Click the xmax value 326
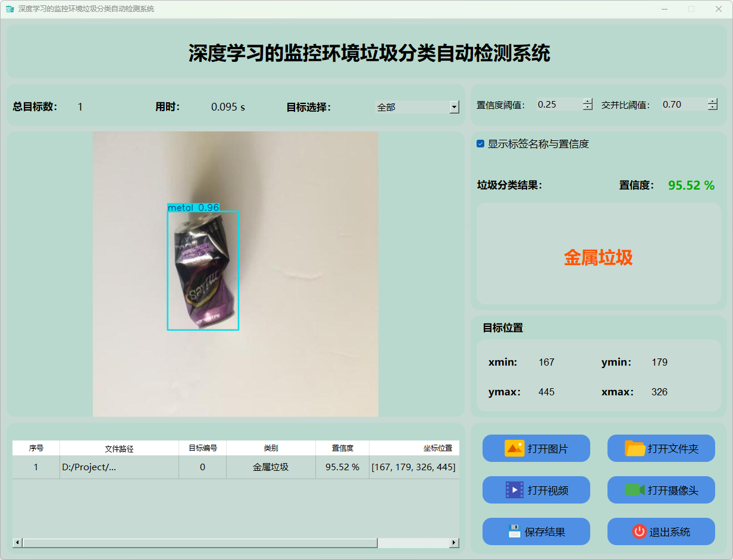This screenshot has height=560, width=733. click(x=659, y=392)
